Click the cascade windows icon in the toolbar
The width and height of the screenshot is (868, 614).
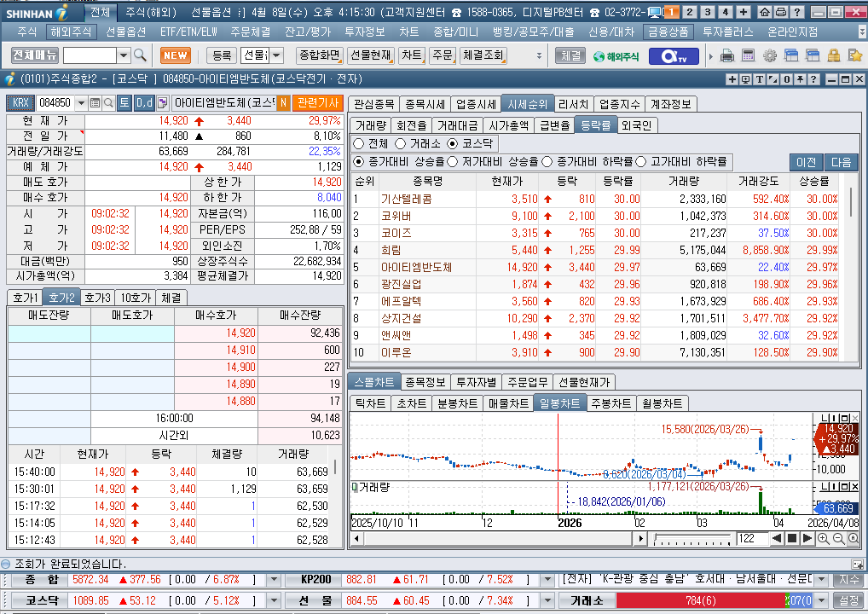click(791, 55)
